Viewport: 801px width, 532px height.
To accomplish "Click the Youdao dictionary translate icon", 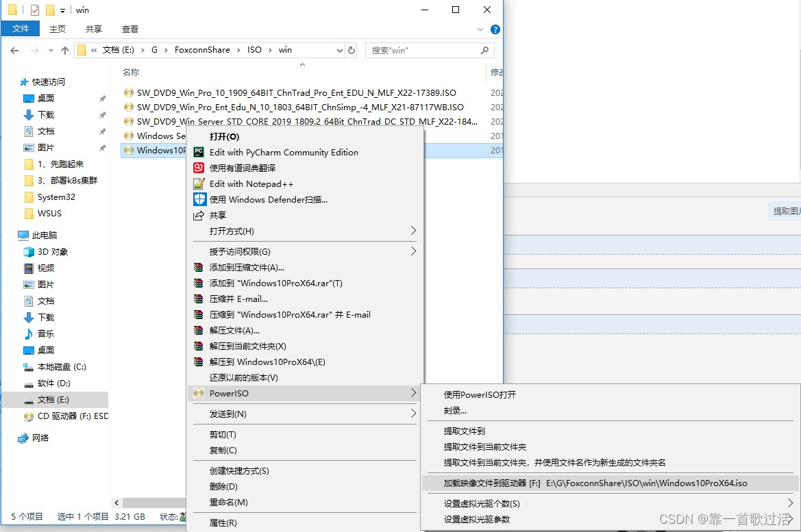I will tap(199, 168).
